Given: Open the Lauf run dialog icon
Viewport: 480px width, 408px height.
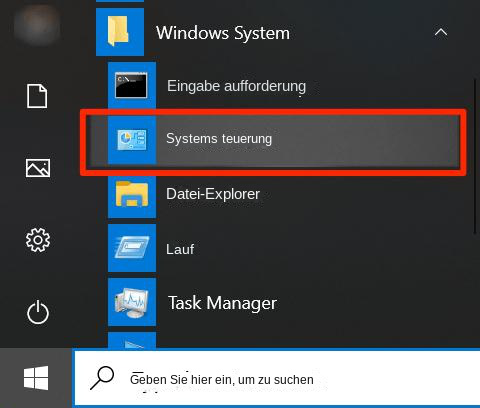Looking at the screenshot, I should (132, 248).
